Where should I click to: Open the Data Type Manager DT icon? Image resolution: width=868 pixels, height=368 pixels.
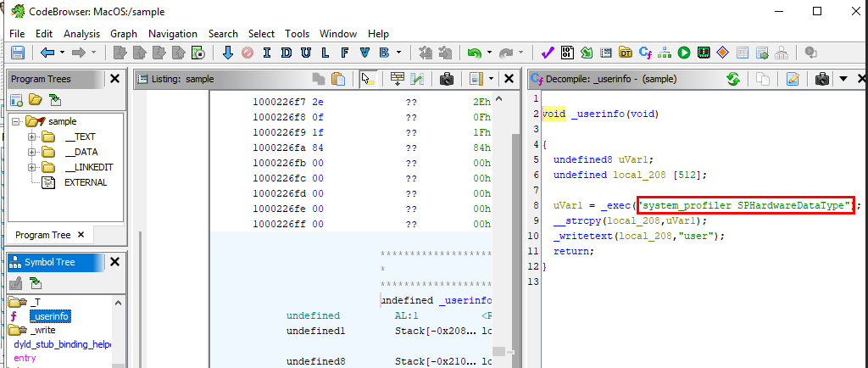(626, 53)
